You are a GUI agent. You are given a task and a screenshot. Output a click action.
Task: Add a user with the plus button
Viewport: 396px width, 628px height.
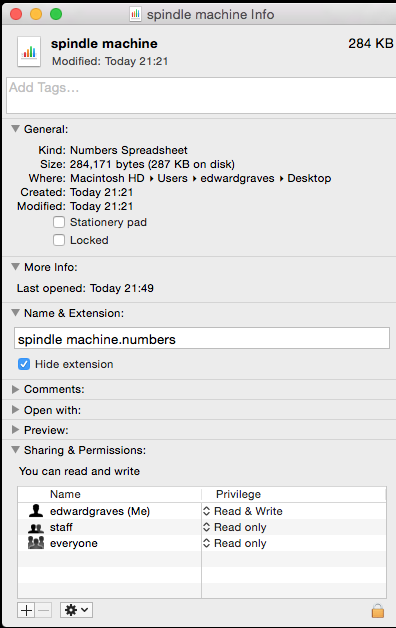pos(26,610)
